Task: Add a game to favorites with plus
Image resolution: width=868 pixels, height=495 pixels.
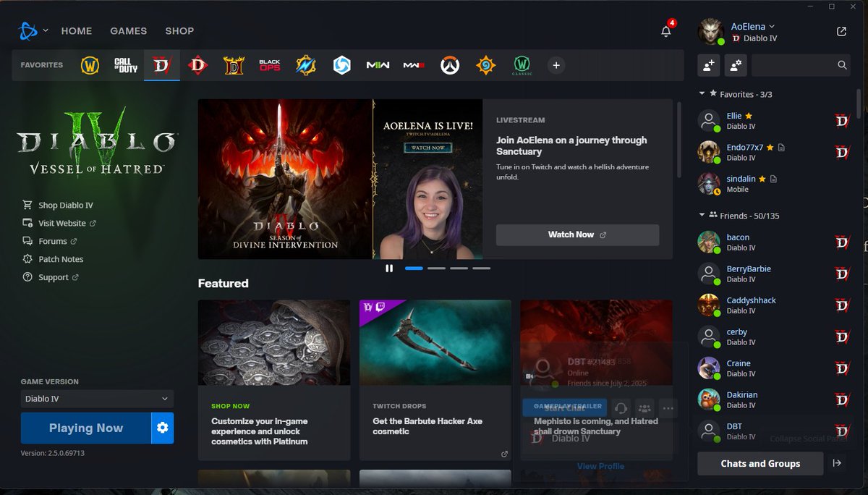Action: pos(556,65)
